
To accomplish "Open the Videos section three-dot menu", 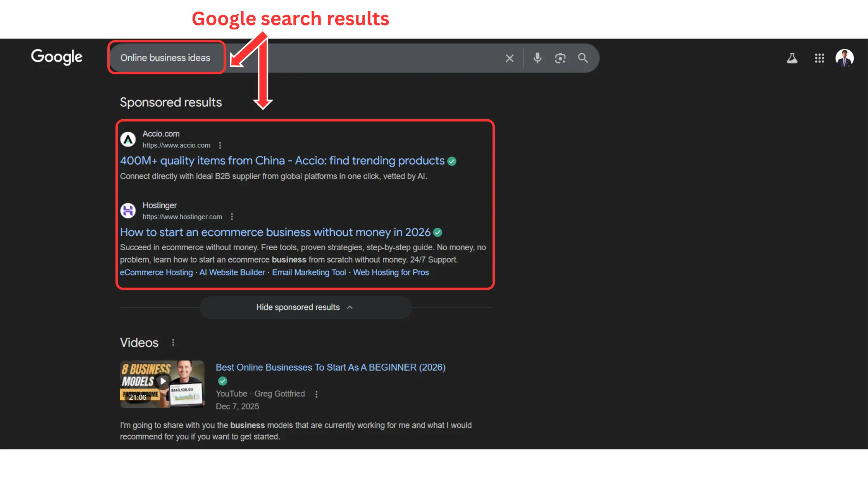I will (173, 342).
